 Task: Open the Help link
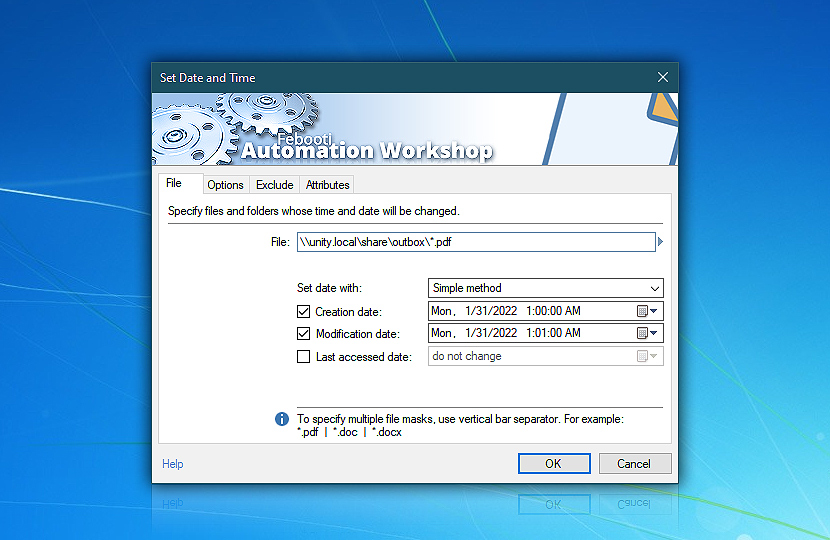pyautogui.click(x=173, y=464)
